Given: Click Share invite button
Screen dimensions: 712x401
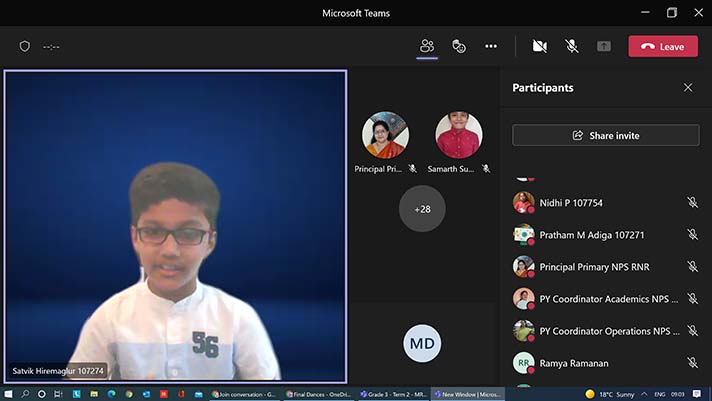Looking at the screenshot, I should click(x=605, y=135).
